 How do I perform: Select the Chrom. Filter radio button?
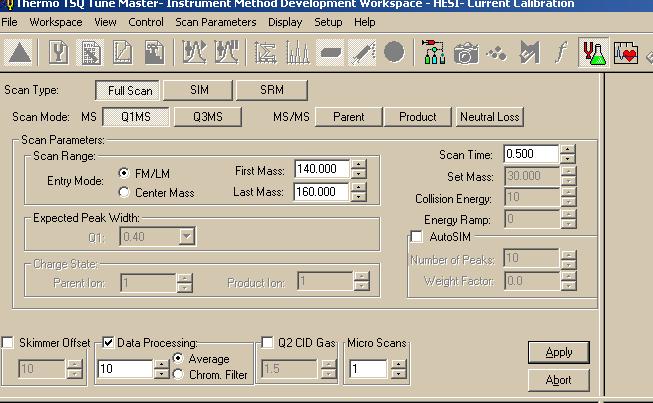(178, 374)
